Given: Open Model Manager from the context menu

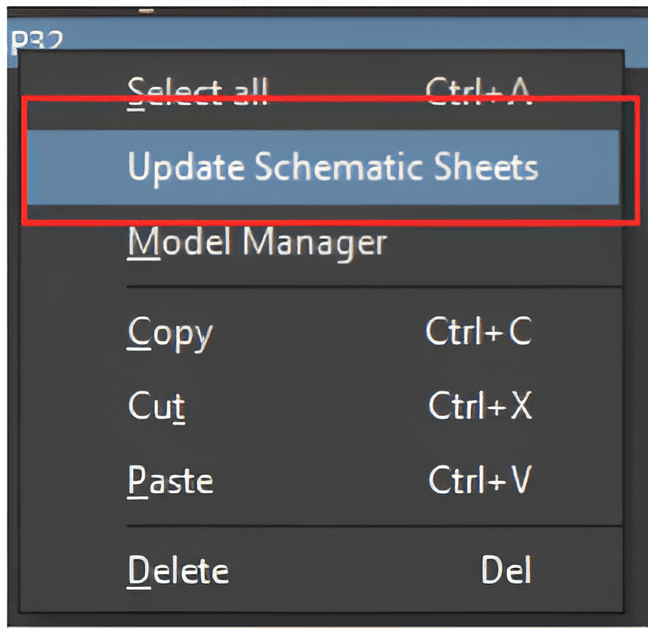Looking at the screenshot, I should click(x=256, y=241).
